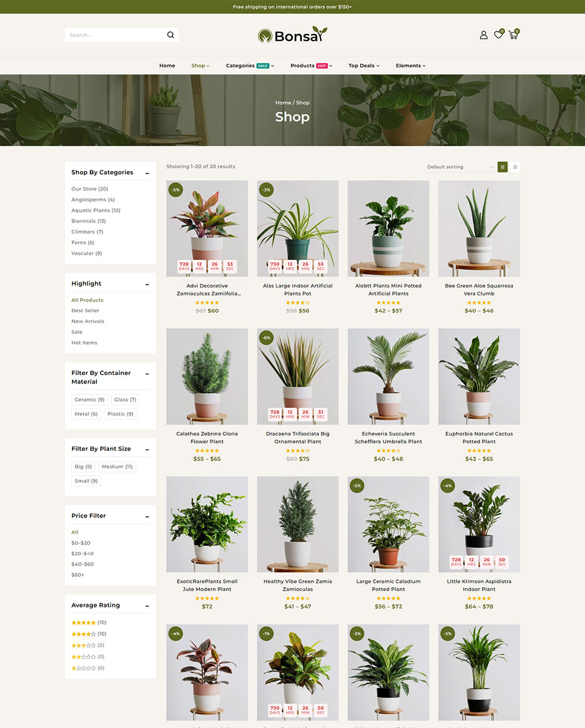
Task: Click the Bonsai logo
Action: click(x=292, y=35)
